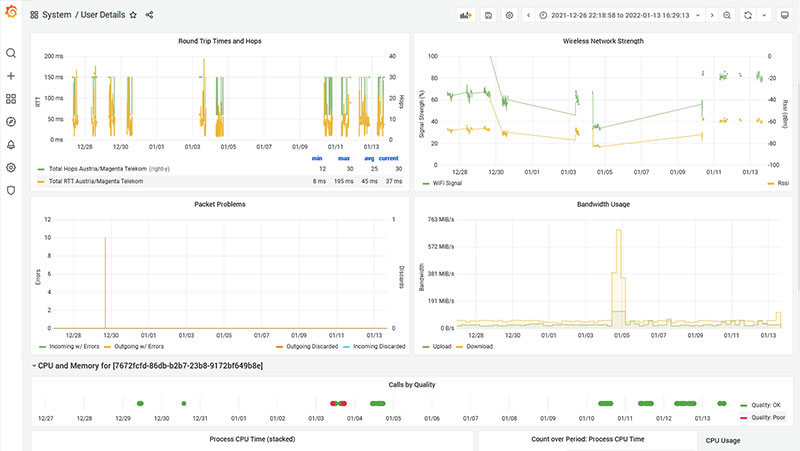The image size is (800, 451).
Task: Sort legend by max column
Action: 344,158
